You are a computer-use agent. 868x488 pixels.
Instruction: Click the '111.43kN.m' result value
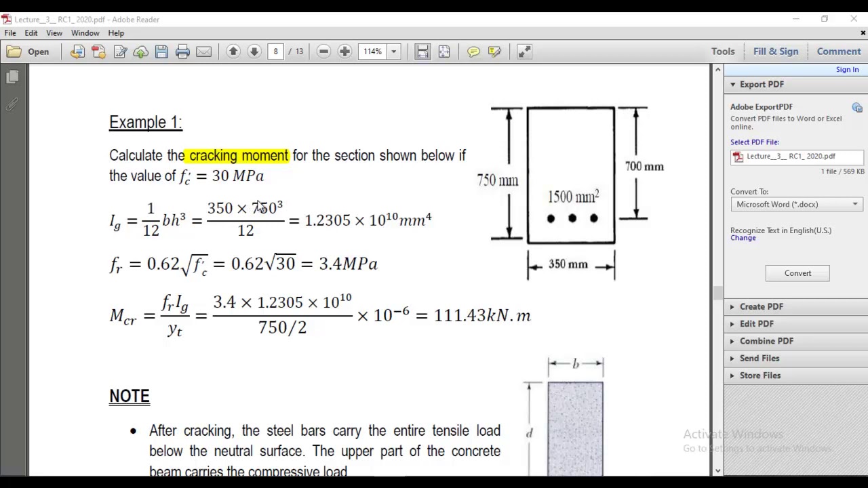482,316
